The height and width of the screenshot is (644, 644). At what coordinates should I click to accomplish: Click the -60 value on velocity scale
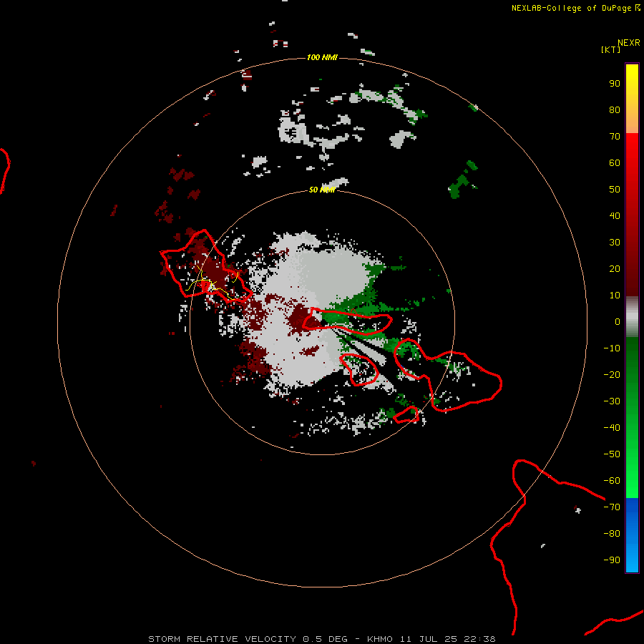pyautogui.click(x=612, y=481)
